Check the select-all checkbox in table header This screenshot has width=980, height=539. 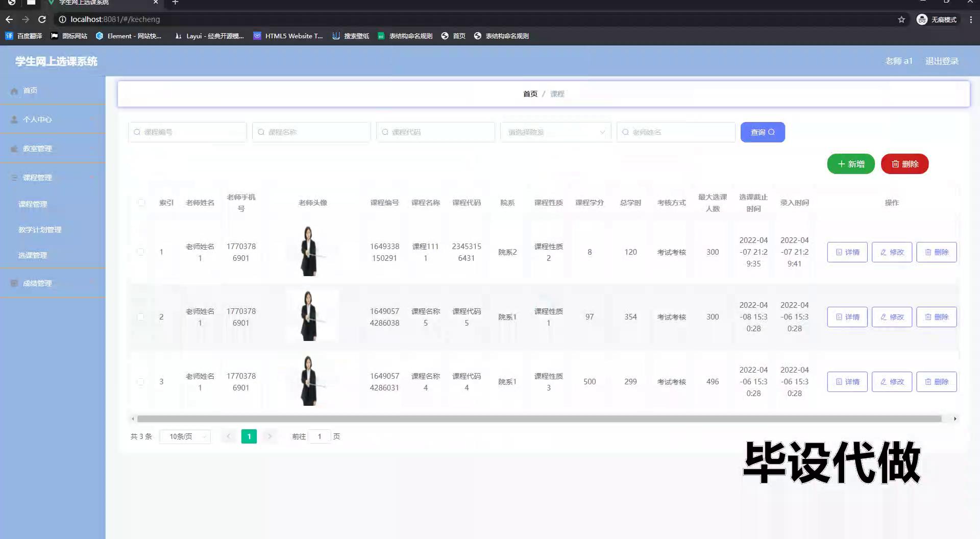click(x=141, y=203)
